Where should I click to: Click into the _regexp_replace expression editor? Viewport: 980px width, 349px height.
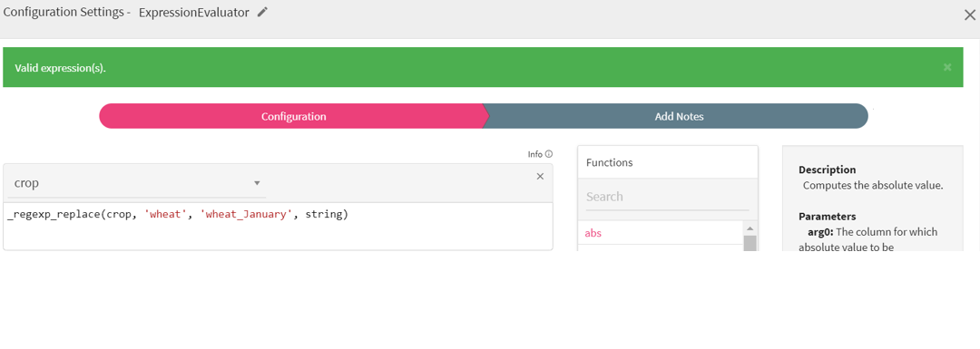(278, 226)
